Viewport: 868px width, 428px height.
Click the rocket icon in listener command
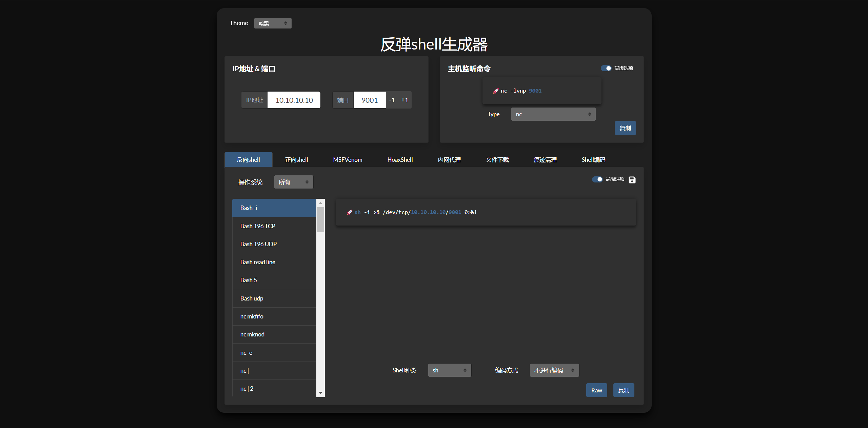point(496,91)
